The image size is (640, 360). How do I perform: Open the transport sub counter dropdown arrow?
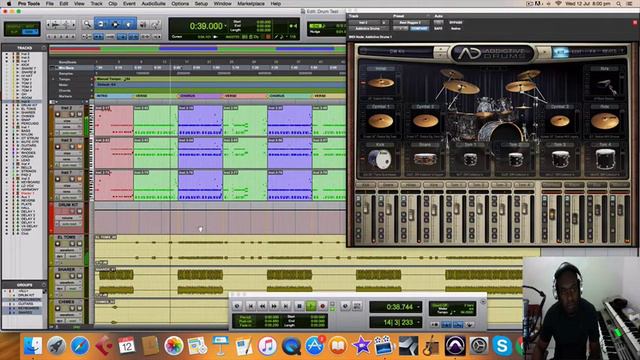tap(419, 322)
